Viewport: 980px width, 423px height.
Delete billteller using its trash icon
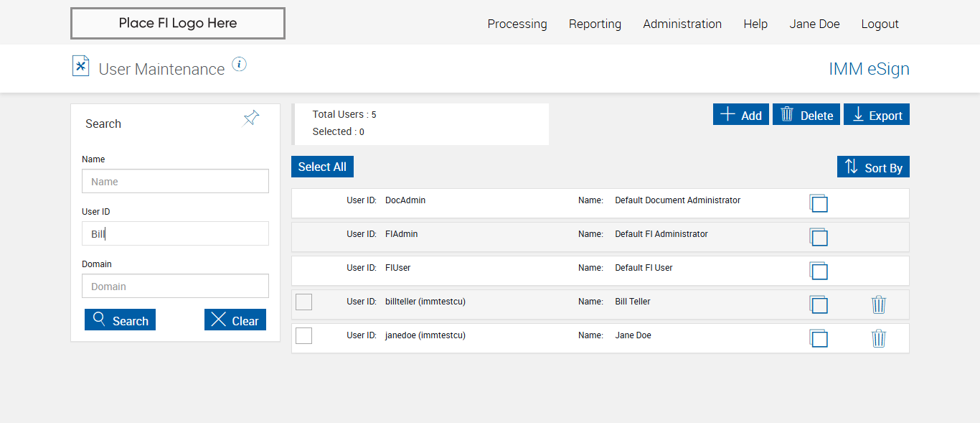pyautogui.click(x=879, y=305)
